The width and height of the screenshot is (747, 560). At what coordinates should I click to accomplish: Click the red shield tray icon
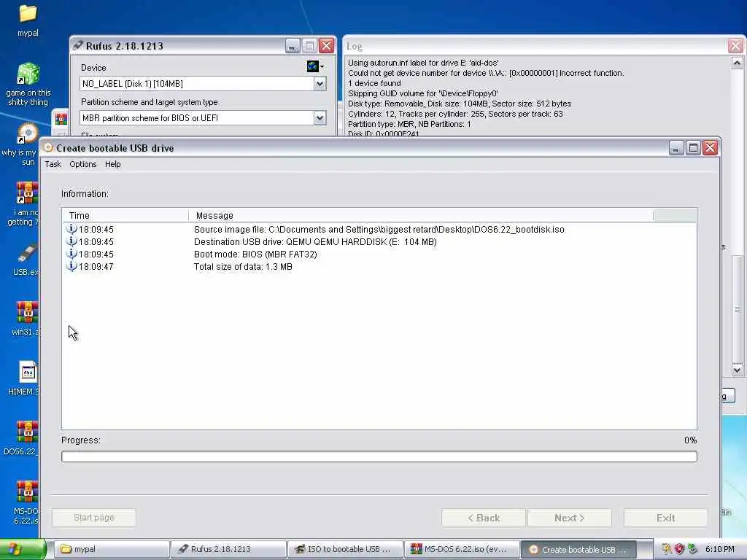point(679,549)
